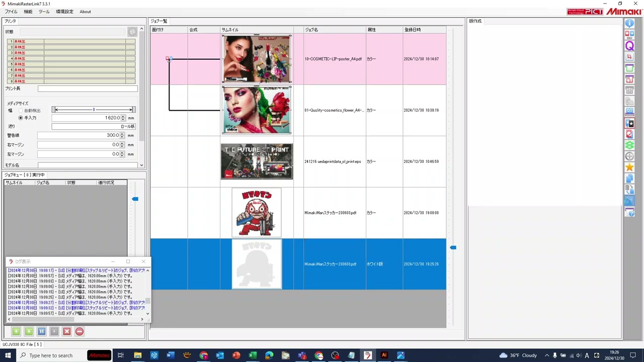Screen dimensions: 644x362
Task: Select the red crop trimming icon
Action: click(x=629, y=57)
